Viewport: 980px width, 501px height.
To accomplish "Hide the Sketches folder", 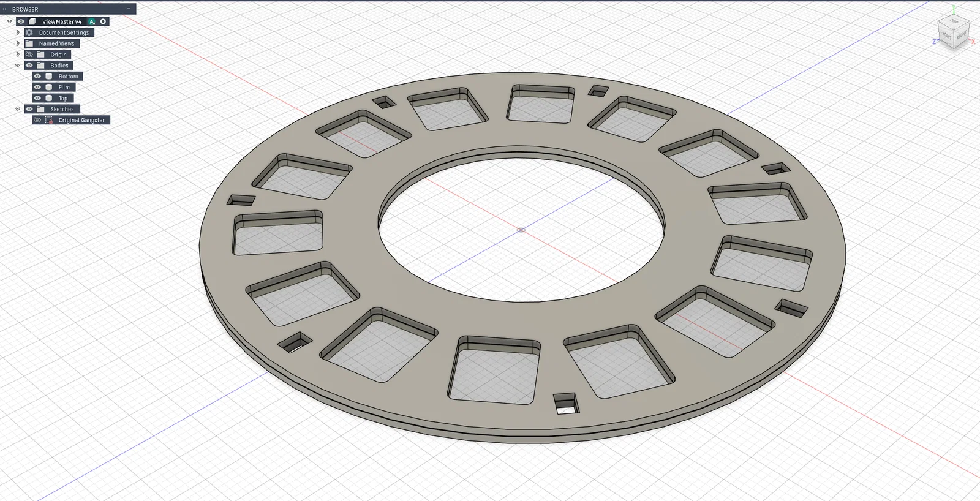I will (x=29, y=109).
